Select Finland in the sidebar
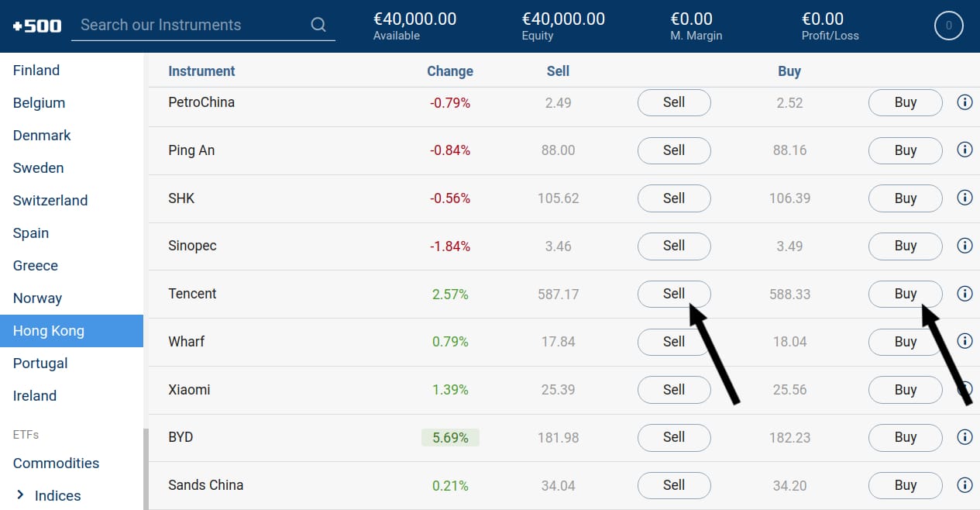980x510 pixels. (x=36, y=71)
